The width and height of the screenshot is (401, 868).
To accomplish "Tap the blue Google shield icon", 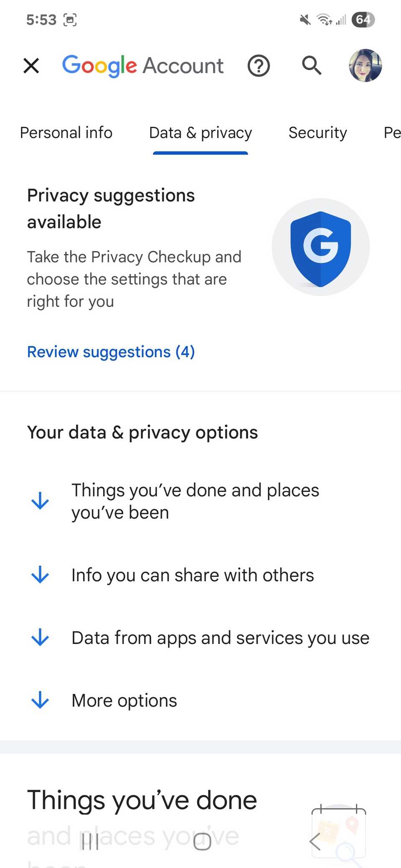I will coord(320,248).
